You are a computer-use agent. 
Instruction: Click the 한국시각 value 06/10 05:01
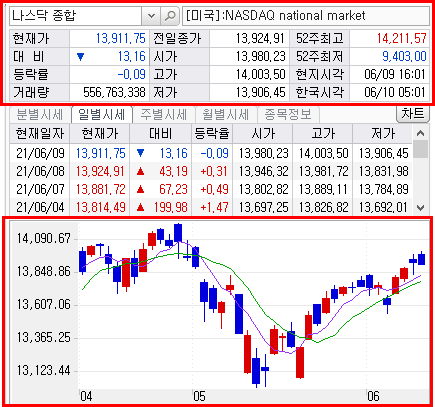pos(395,92)
